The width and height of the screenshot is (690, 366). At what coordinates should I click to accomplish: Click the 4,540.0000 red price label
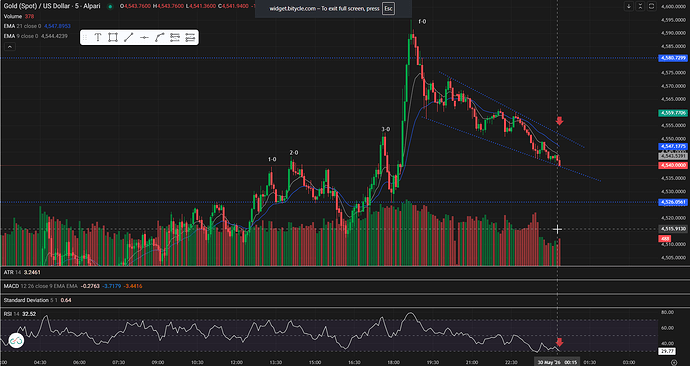[673, 165]
